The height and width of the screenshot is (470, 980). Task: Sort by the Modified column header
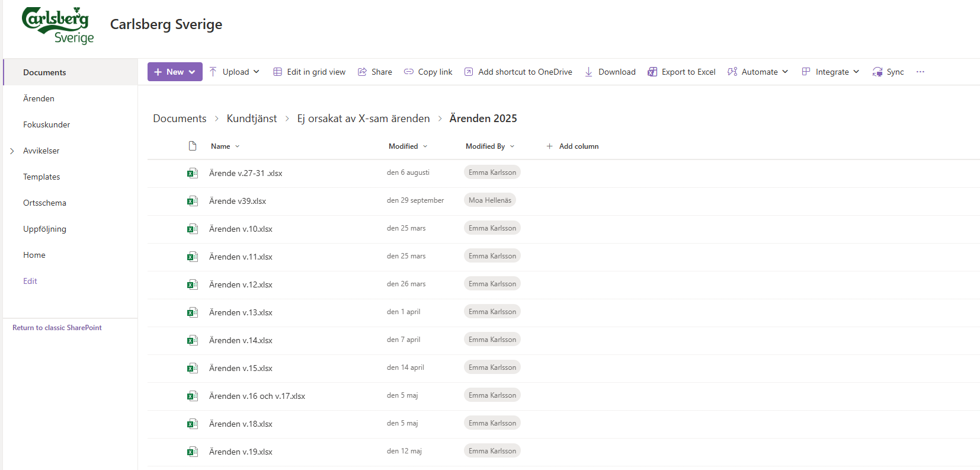pyautogui.click(x=403, y=146)
